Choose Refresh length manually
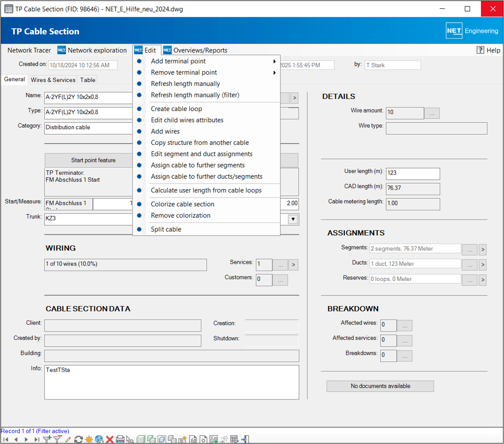This screenshot has width=504, height=444. click(206, 83)
